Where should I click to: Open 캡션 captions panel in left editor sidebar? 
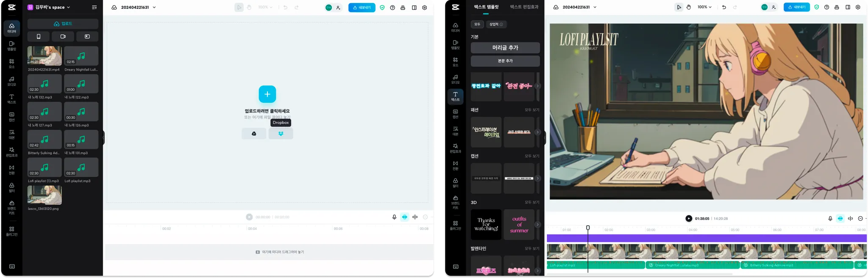click(x=11, y=117)
